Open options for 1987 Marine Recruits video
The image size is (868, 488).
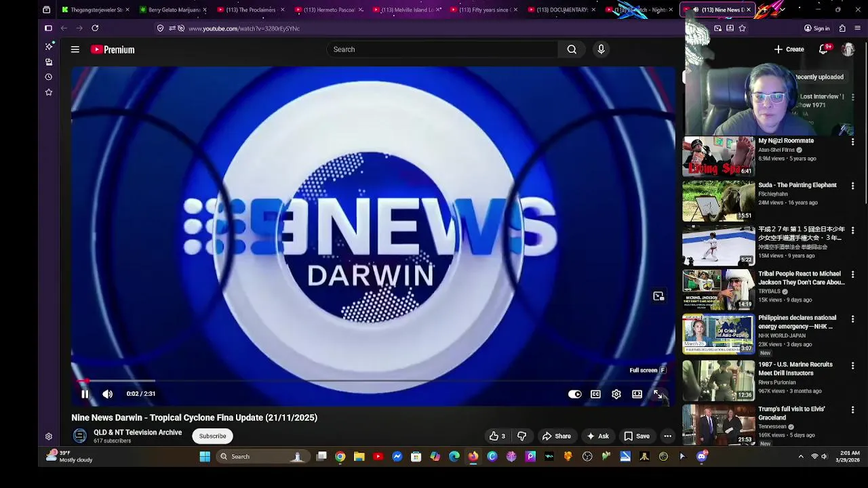pos(852,366)
